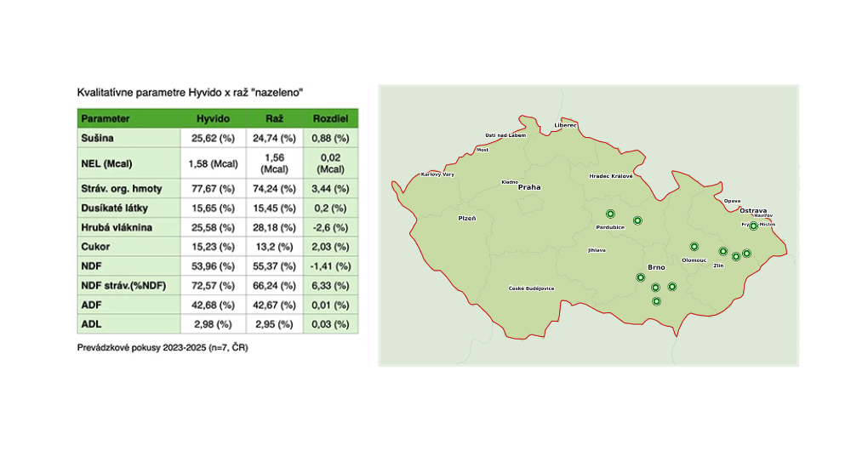Click the 'Opava' map label
This screenshot has height=451, width=868.
733,201
